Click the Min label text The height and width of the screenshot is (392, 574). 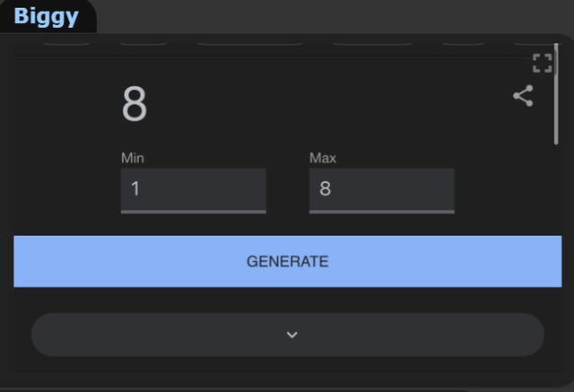[x=133, y=158]
